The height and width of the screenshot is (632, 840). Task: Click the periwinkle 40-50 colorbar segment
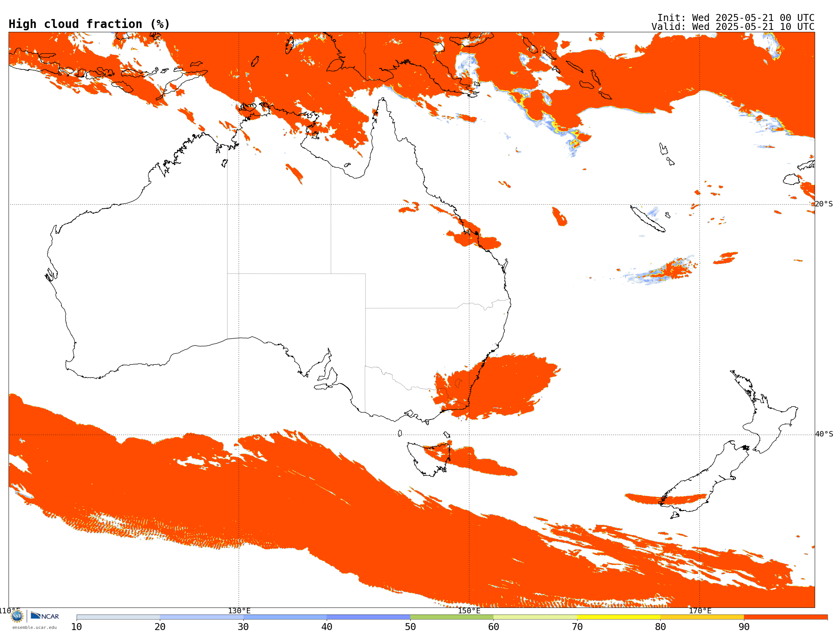[368, 617]
